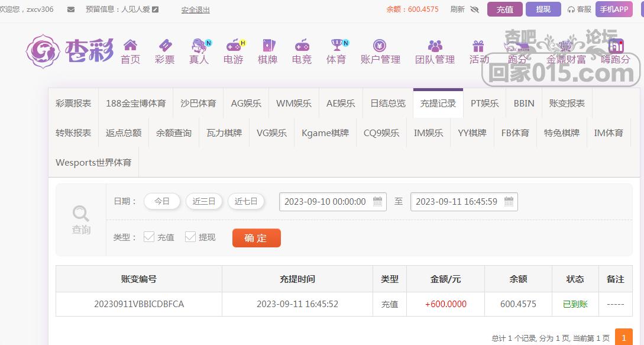
Task: Select the AG娱乐 tab
Action: 246,103
